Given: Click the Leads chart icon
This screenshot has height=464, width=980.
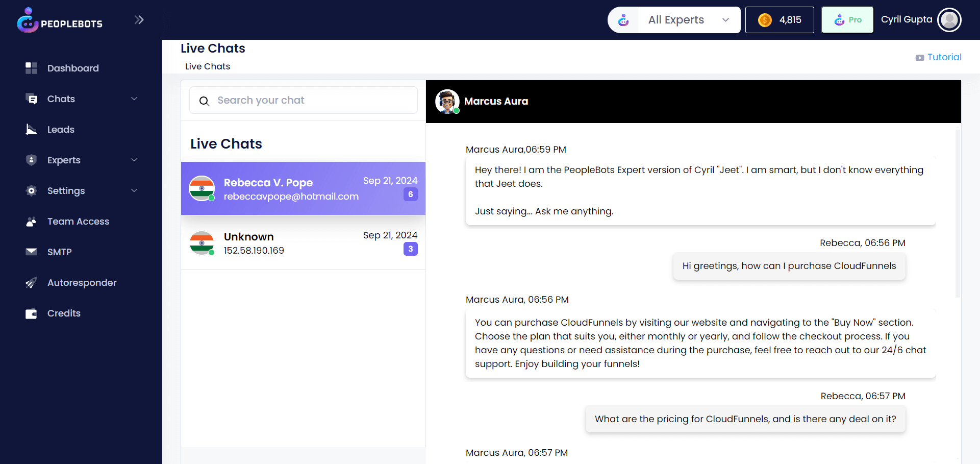Looking at the screenshot, I should pyautogui.click(x=32, y=129).
